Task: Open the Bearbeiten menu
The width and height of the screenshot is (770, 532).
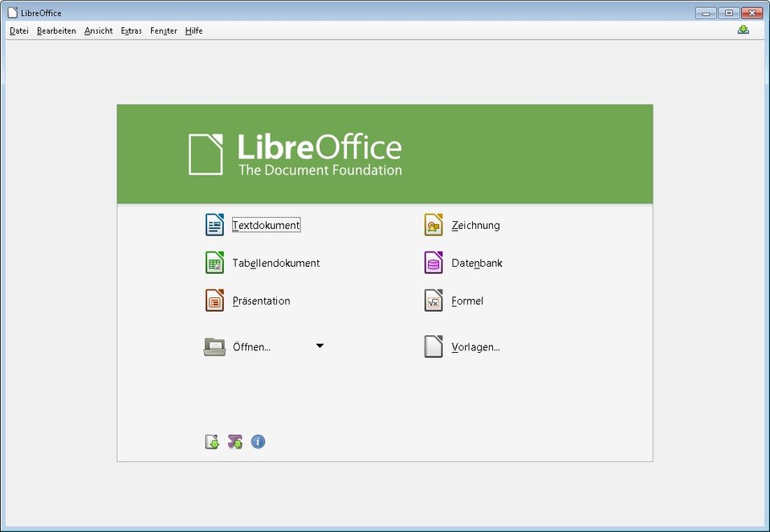Action: point(57,30)
